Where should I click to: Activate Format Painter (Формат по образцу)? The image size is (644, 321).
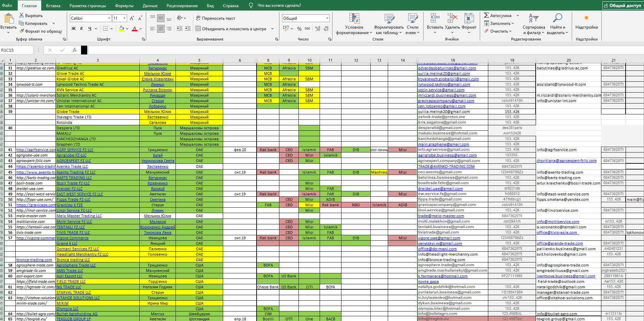pos(40,31)
